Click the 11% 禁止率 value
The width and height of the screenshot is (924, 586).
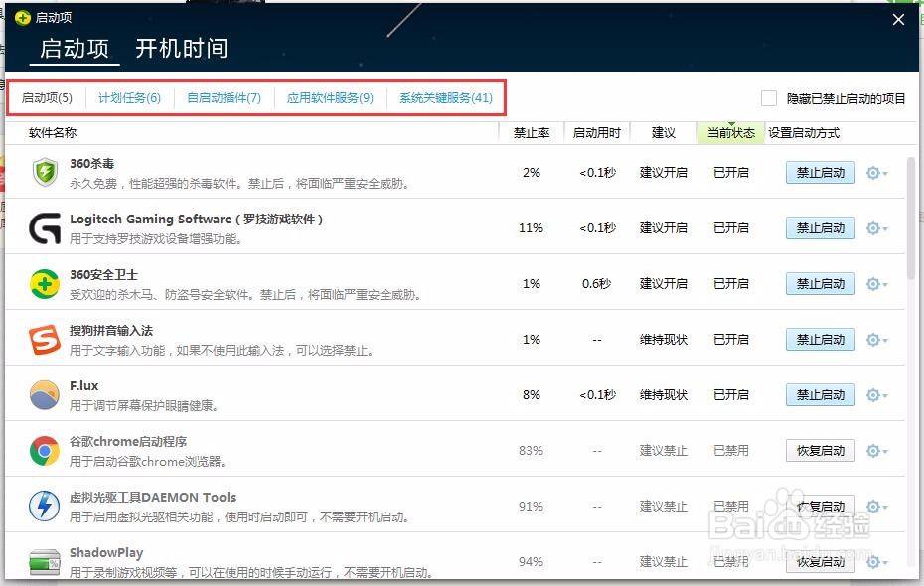tap(531, 227)
